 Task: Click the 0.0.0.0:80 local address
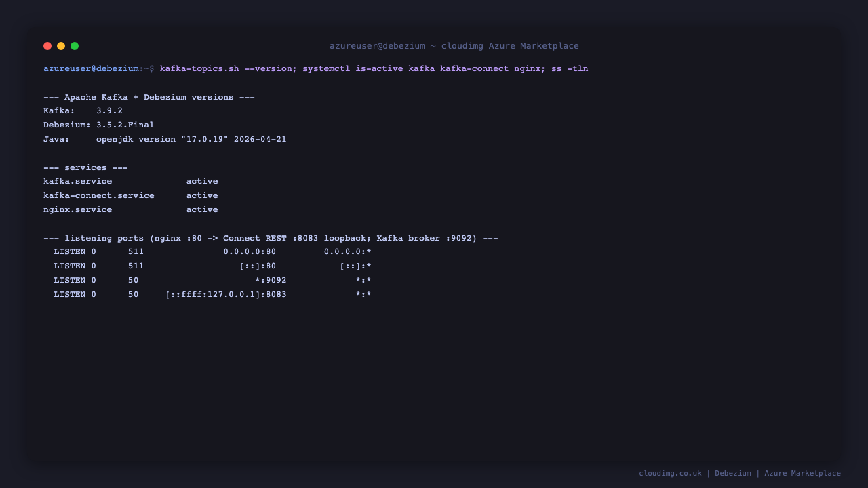coord(250,251)
